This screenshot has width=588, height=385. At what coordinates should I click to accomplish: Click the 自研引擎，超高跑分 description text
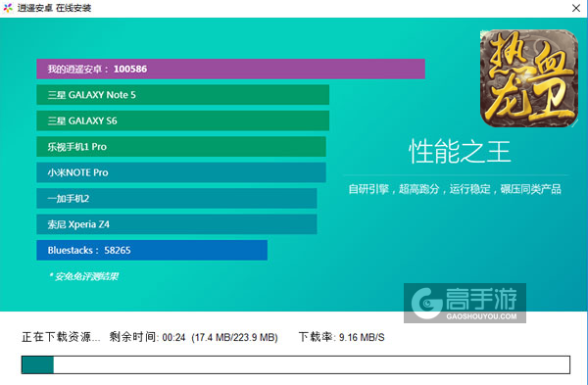pos(455,189)
